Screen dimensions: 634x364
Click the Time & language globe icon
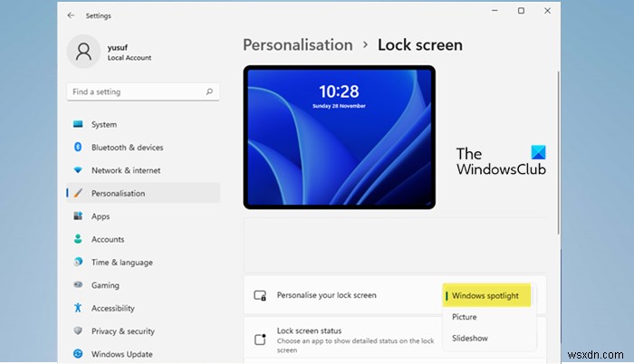78,262
